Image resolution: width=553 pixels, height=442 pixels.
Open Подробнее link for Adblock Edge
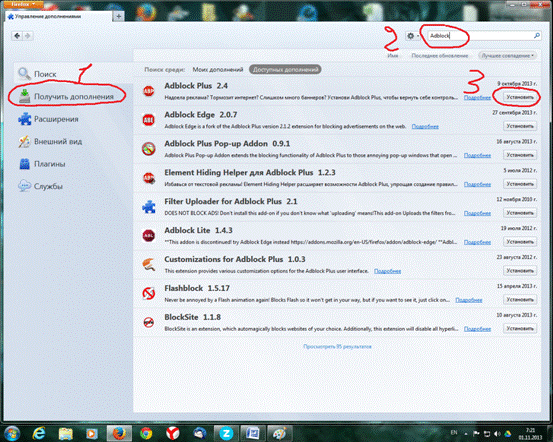click(x=425, y=126)
